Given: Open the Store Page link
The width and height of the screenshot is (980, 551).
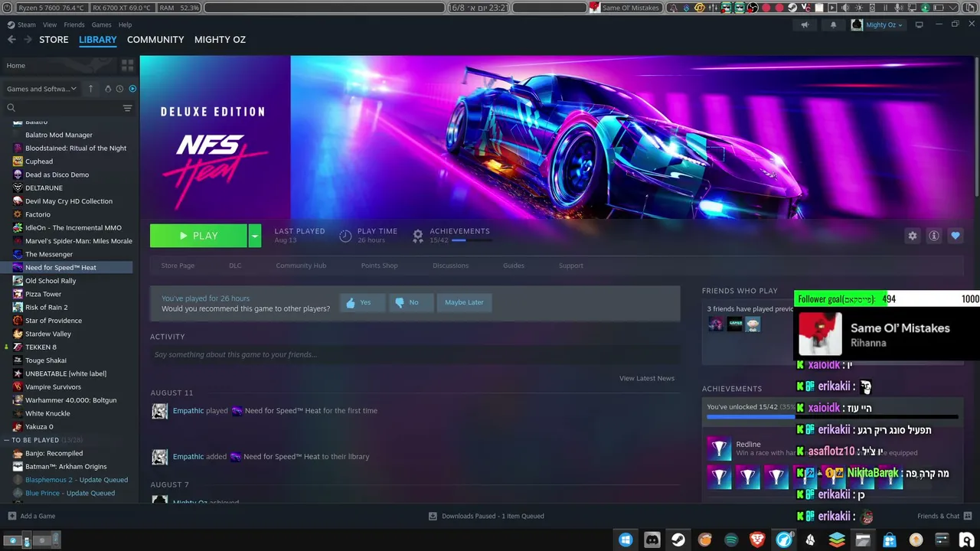Looking at the screenshot, I should coord(178,266).
